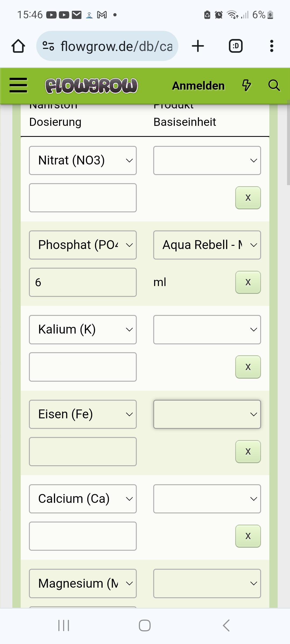Remove the Calcium row with X button

pyautogui.click(x=248, y=536)
